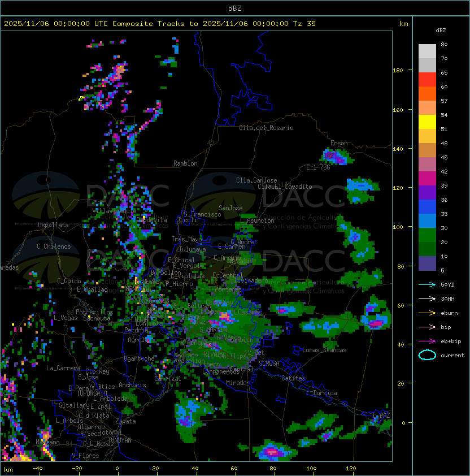This screenshot has height=476, width=470.
Task: Click the magenta eb+bip arrow in legend
Action: [427, 341]
